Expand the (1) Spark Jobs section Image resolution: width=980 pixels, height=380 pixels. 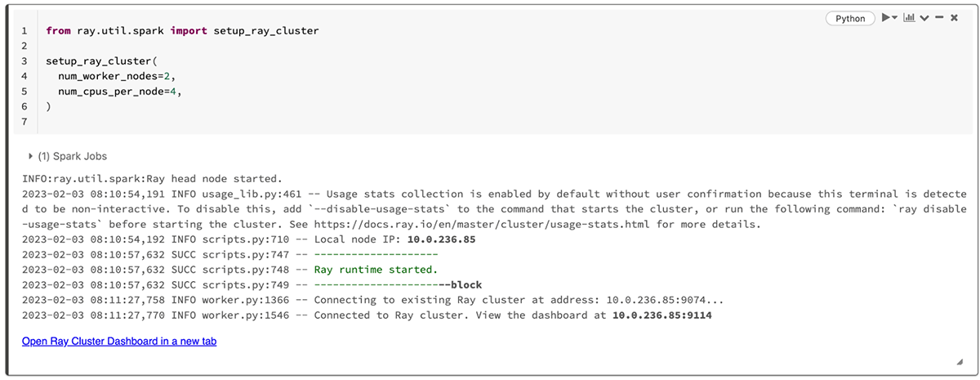tap(31, 156)
